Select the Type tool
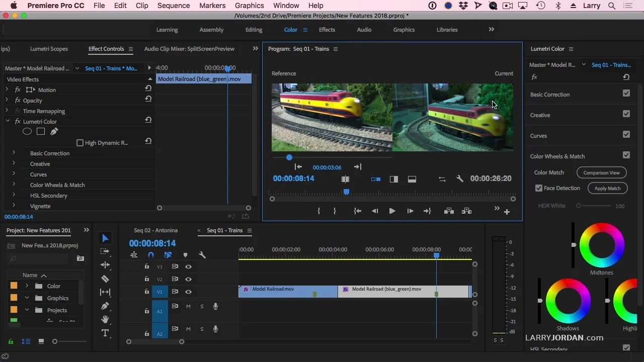 105,333
